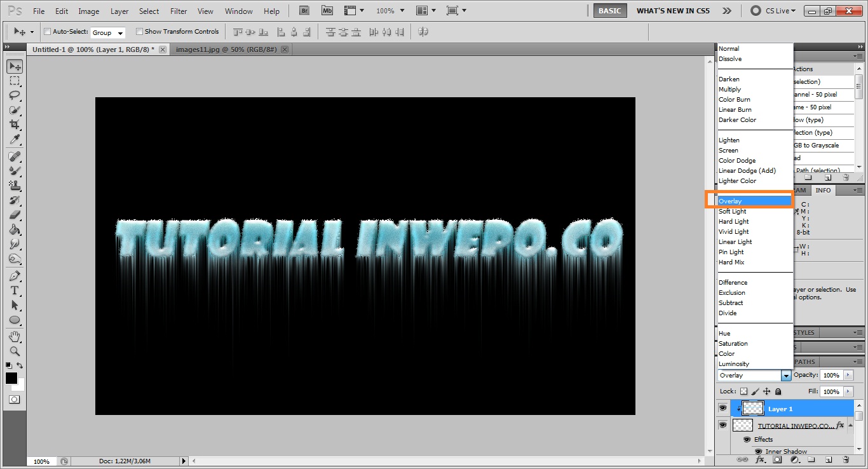
Task: Select the Sponge tool
Action: (x=15, y=259)
